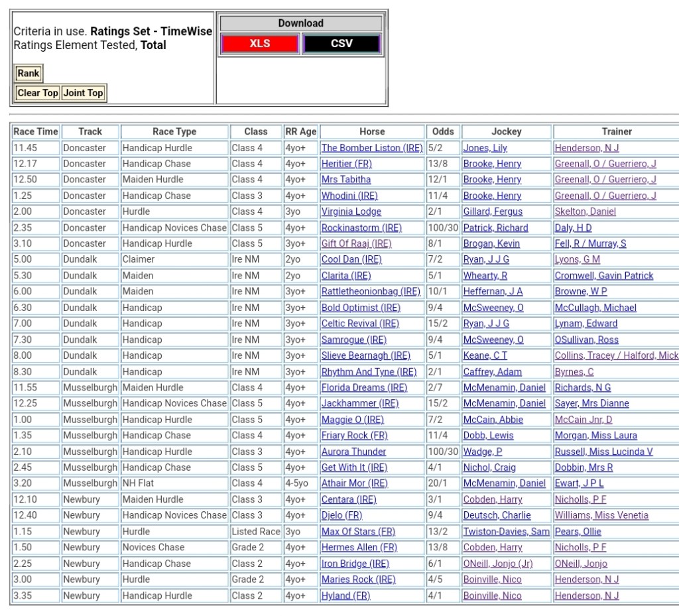Click the Joint Top button
Screen dimensions: 679x616
(84, 93)
